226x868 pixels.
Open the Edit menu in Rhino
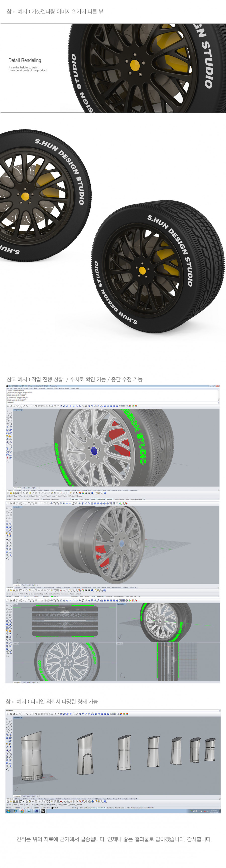[11, 388]
